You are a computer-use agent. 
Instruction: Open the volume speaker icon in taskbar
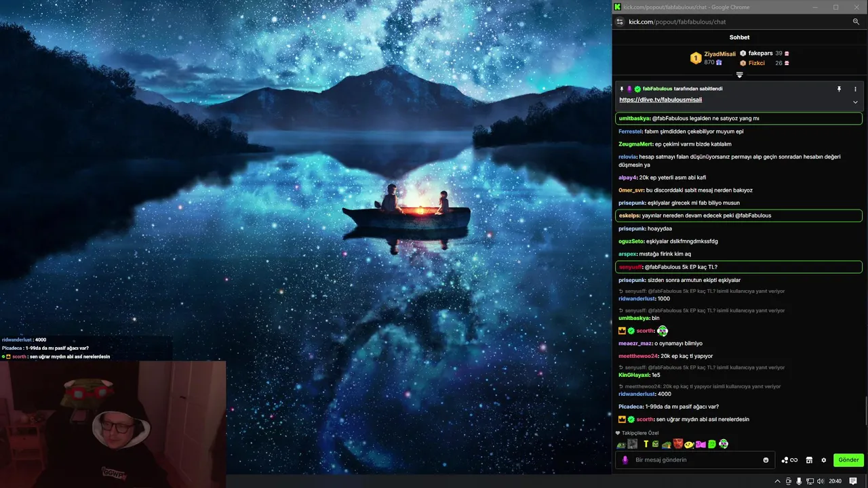pos(821,481)
